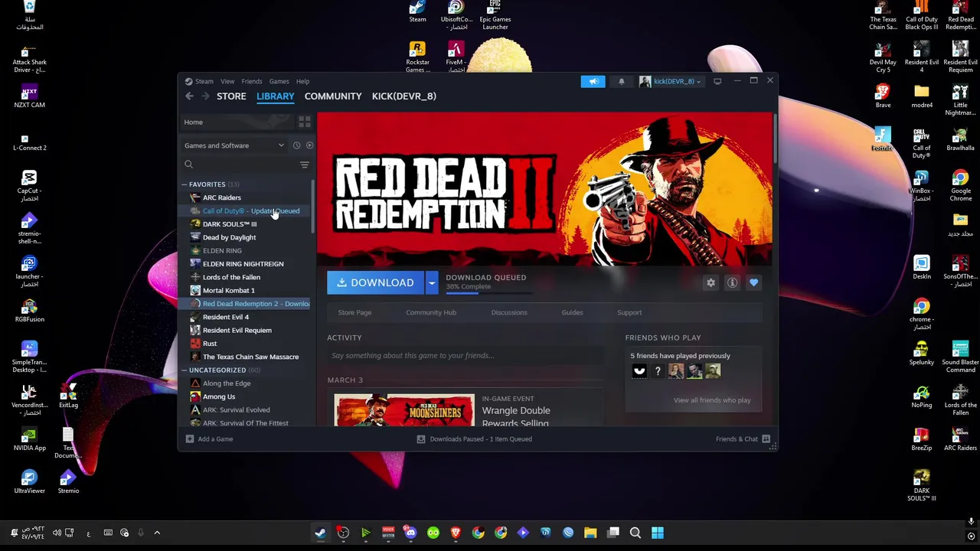The height and width of the screenshot is (551, 980).
Task: Open the Community Hub link
Action: [431, 312]
